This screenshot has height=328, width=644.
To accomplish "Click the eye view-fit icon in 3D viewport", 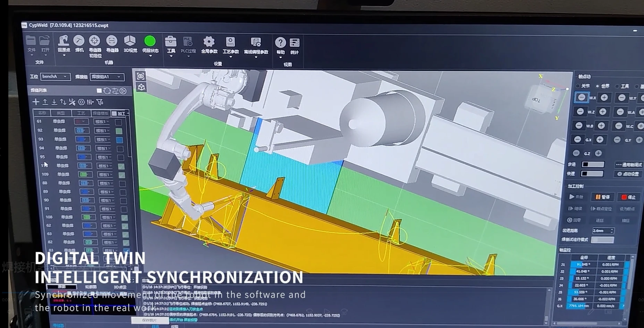I will 141,76.
